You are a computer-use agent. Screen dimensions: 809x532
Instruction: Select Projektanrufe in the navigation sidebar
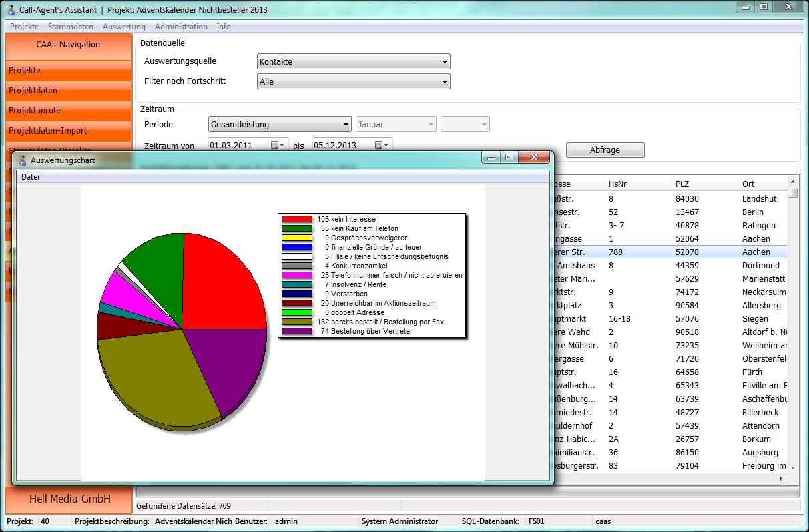(35, 111)
